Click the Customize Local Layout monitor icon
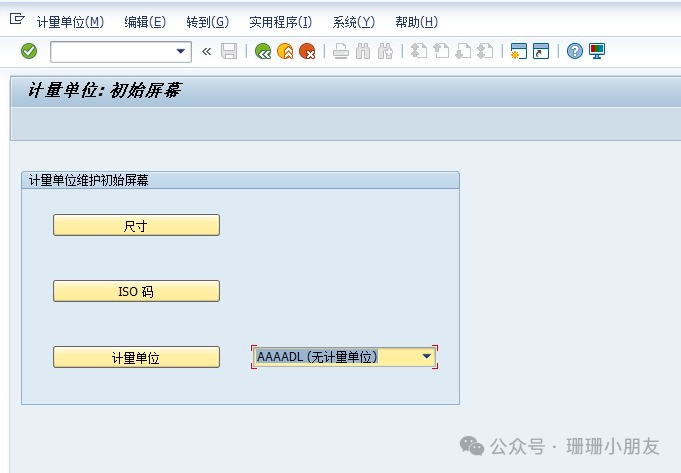681x473 pixels. pos(597,51)
